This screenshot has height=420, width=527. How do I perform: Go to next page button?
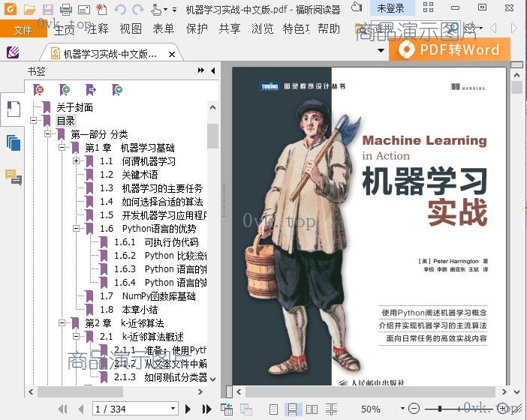pos(188,409)
